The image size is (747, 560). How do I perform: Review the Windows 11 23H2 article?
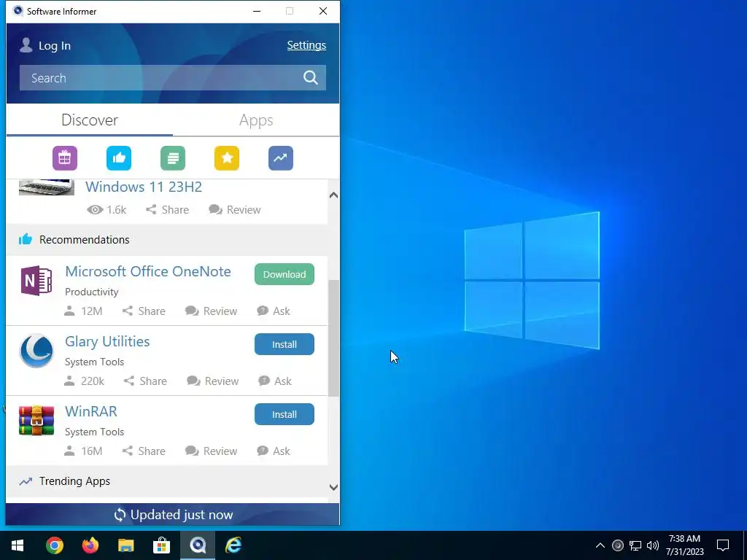235,209
